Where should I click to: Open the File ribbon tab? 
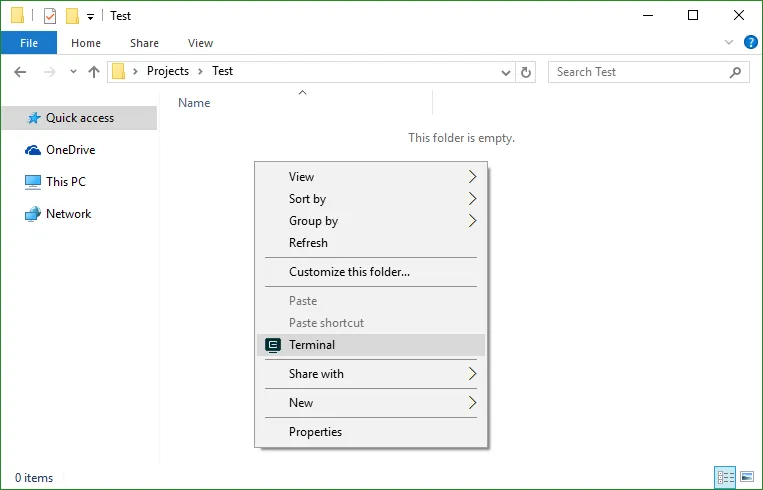[x=29, y=43]
